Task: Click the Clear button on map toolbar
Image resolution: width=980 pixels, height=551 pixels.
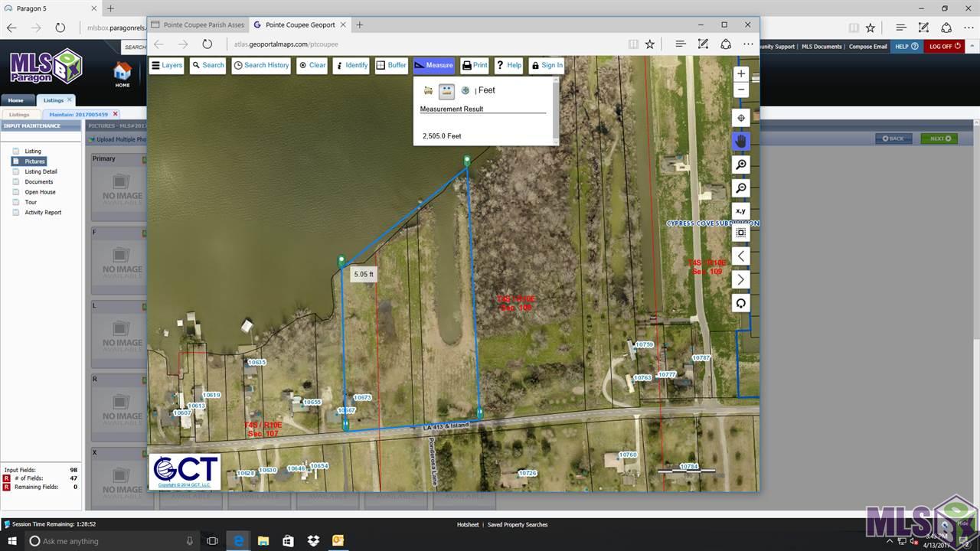Action: [x=312, y=66]
